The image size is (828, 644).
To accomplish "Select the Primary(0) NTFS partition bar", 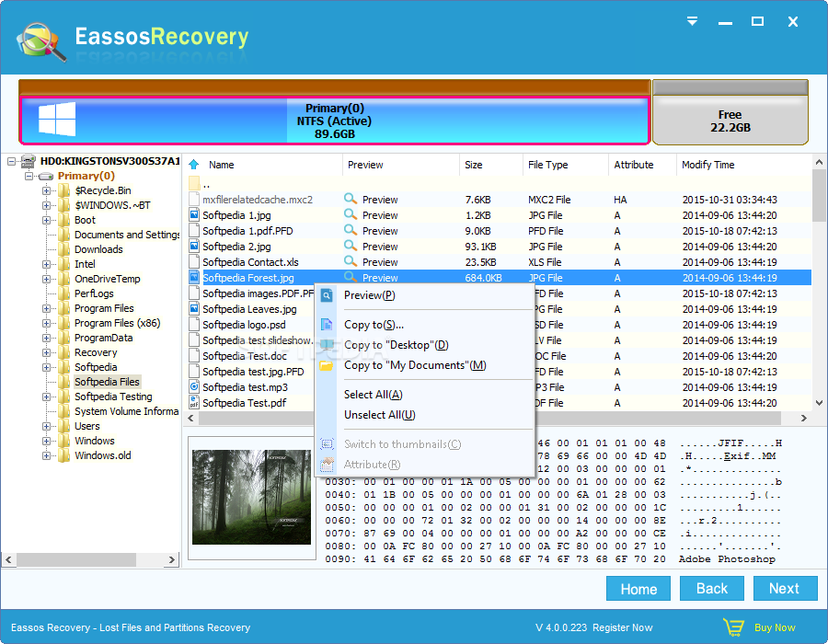I will [334, 121].
